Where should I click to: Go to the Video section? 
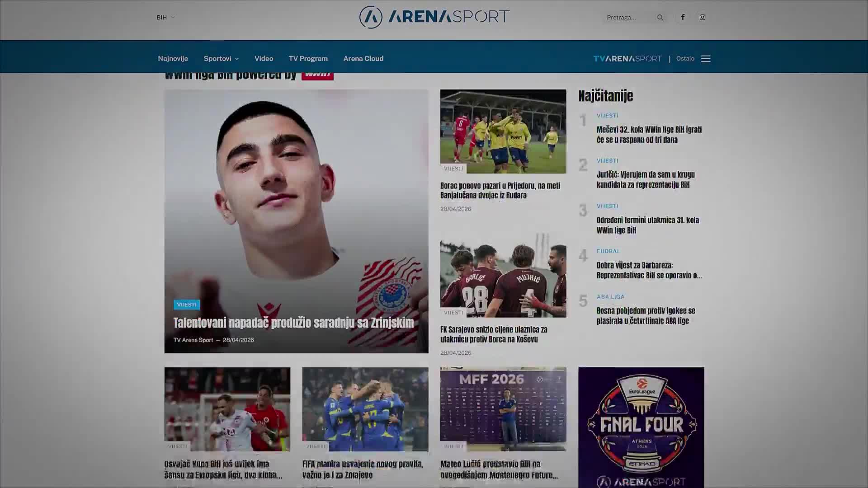[264, 59]
